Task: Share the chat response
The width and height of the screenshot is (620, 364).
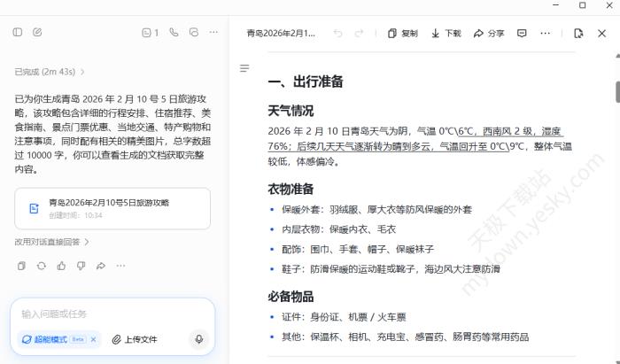Action: [x=100, y=266]
